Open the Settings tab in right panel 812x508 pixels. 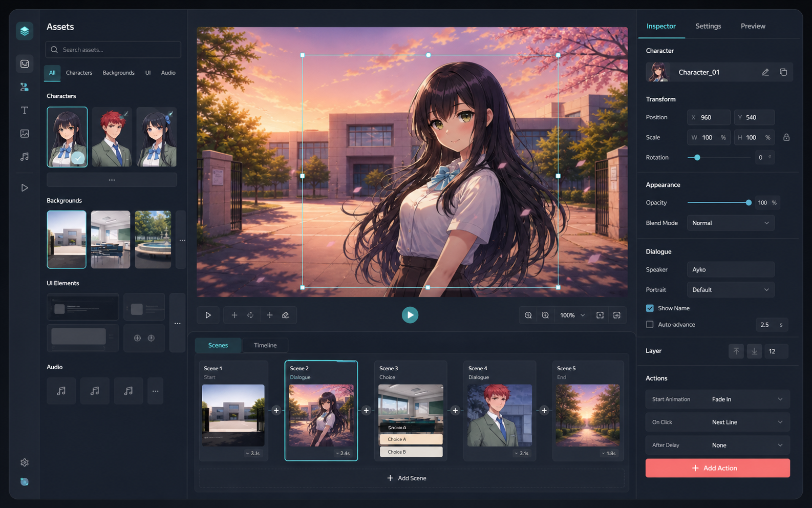[708, 26]
